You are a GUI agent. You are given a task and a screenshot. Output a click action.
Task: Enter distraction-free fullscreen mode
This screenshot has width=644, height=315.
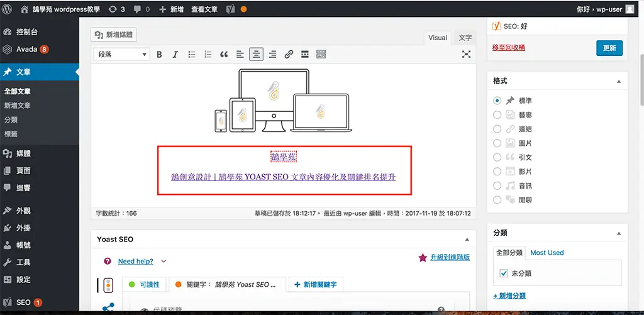tap(466, 54)
